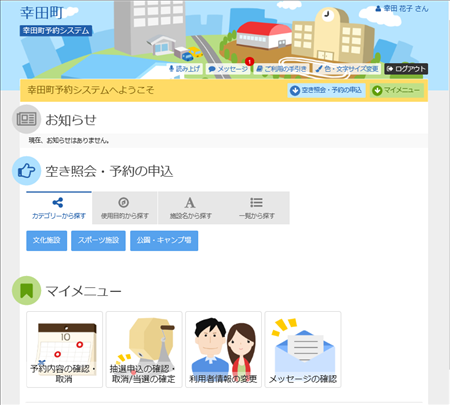The height and width of the screenshot is (405, 450).
Task: Click the マイメニュー section heading
Action: 83,291
